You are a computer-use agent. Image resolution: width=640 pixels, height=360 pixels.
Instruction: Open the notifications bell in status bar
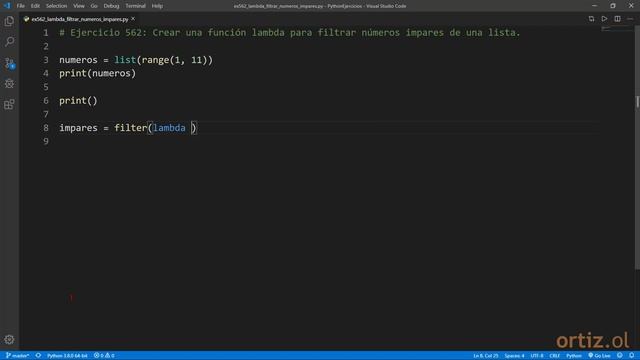pyautogui.click(x=631, y=356)
